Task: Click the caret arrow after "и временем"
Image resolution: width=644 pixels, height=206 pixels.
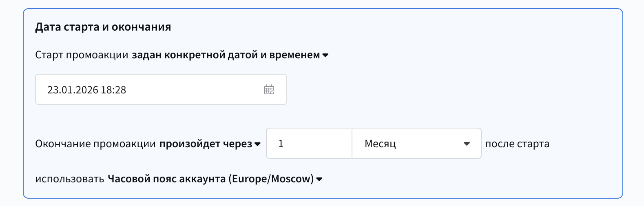Action: pos(325,55)
